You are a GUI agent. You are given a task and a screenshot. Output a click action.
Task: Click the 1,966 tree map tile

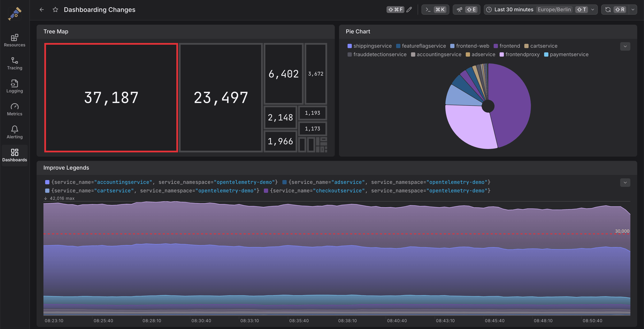[x=280, y=141]
